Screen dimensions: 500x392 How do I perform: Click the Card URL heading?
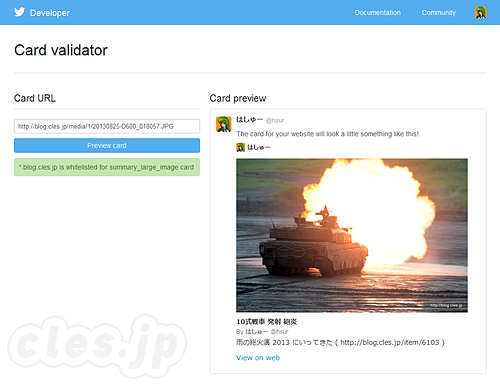35,98
